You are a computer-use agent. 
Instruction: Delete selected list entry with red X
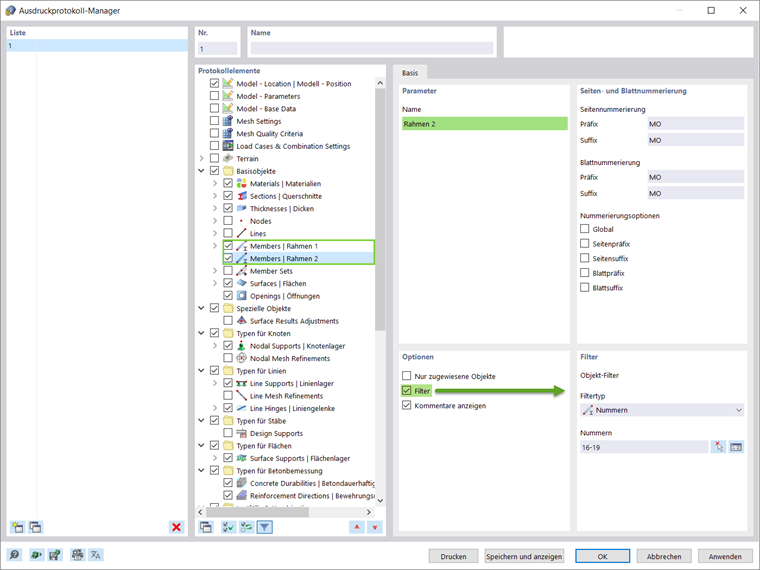click(x=176, y=527)
